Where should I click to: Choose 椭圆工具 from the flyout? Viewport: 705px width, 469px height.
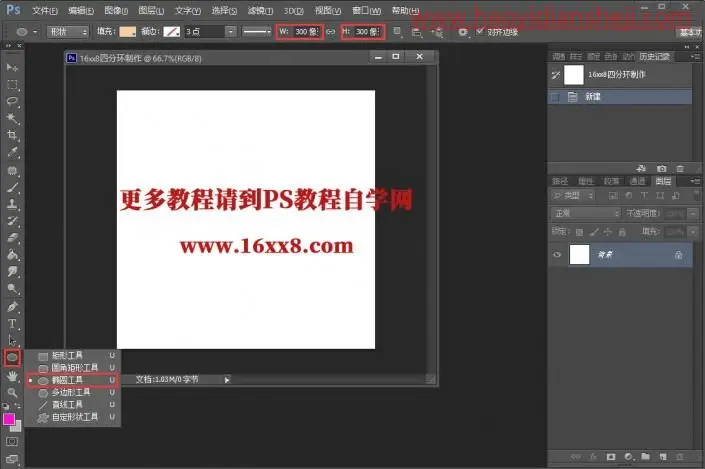[x=73, y=380]
